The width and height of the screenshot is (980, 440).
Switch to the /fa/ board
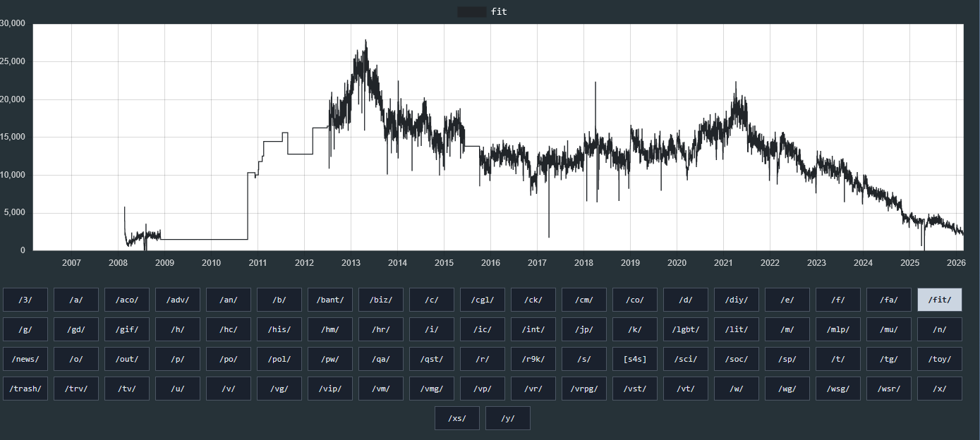click(889, 300)
